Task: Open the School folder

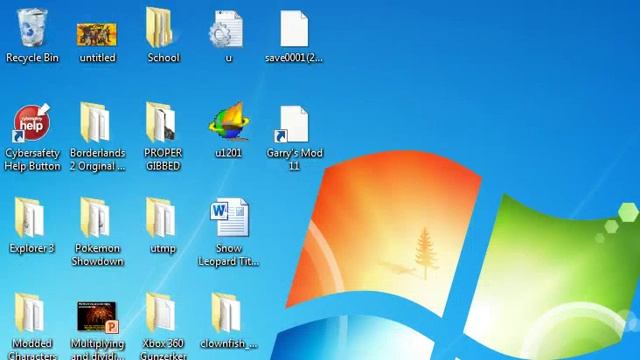Action: pyautogui.click(x=160, y=28)
